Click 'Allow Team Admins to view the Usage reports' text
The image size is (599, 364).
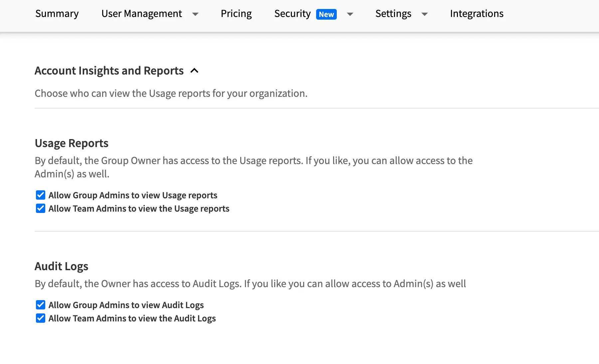click(x=139, y=209)
